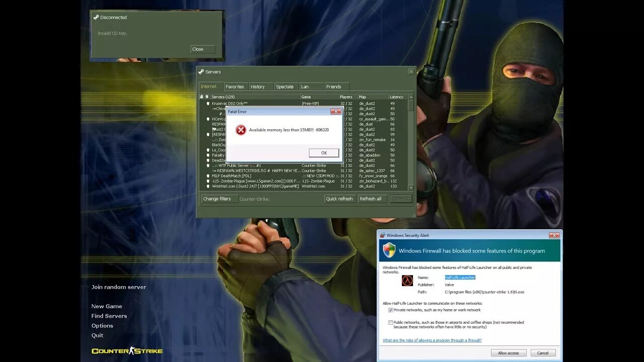
Task: Click the Steam icon in the Servers window title
Action: point(201,72)
